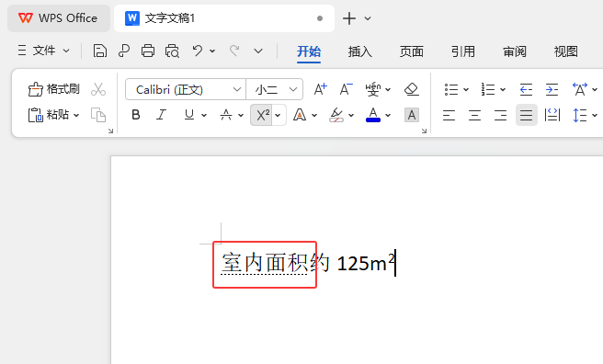Expand the highlight color dropdown arrow

351,115
